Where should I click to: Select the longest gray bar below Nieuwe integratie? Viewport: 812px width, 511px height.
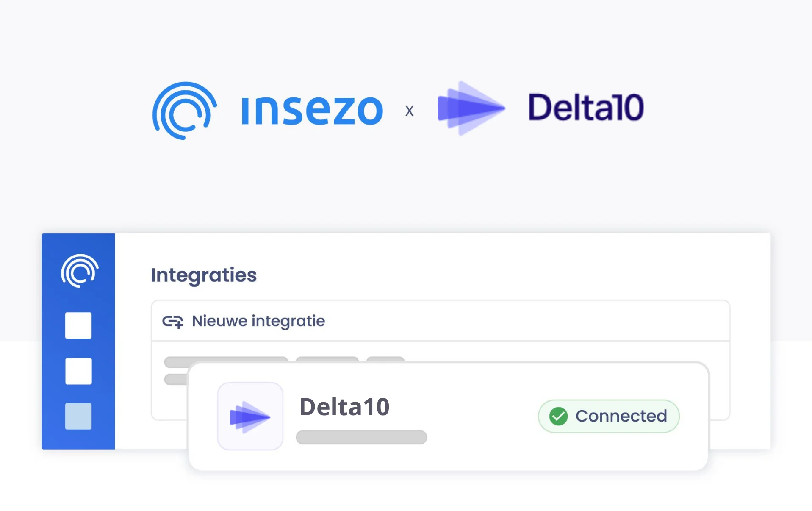click(226, 359)
